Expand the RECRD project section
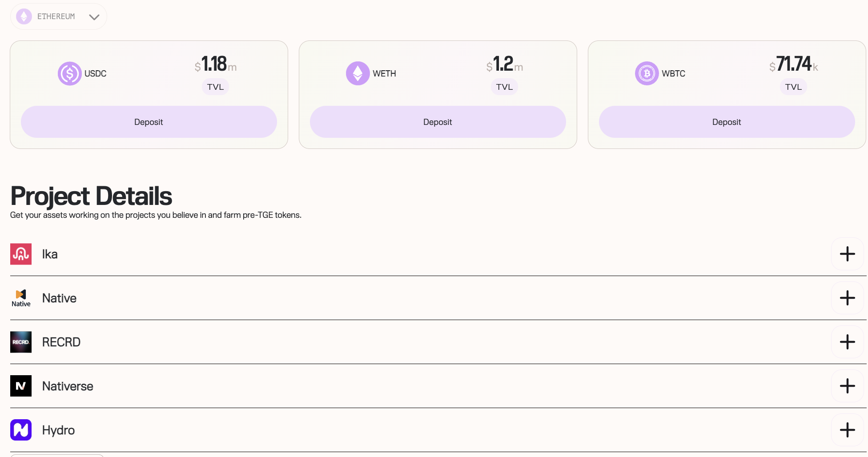868x457 pixels. pyautogui.click(x=847, y=342)
